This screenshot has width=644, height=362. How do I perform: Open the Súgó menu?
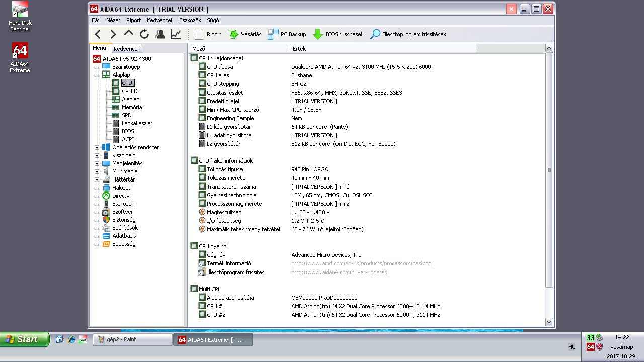pyautogui.click(x=213, y=20)
